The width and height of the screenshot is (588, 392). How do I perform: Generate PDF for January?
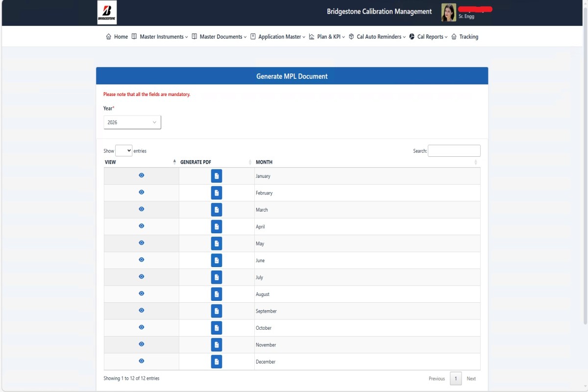[217, 176]
